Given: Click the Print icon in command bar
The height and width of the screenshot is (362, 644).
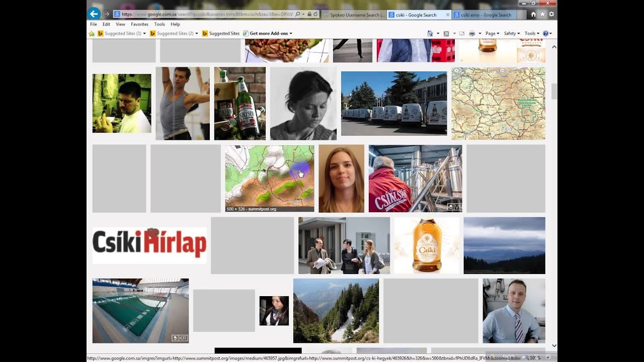Looking at the screenshot, I should (x=472, y=34).
